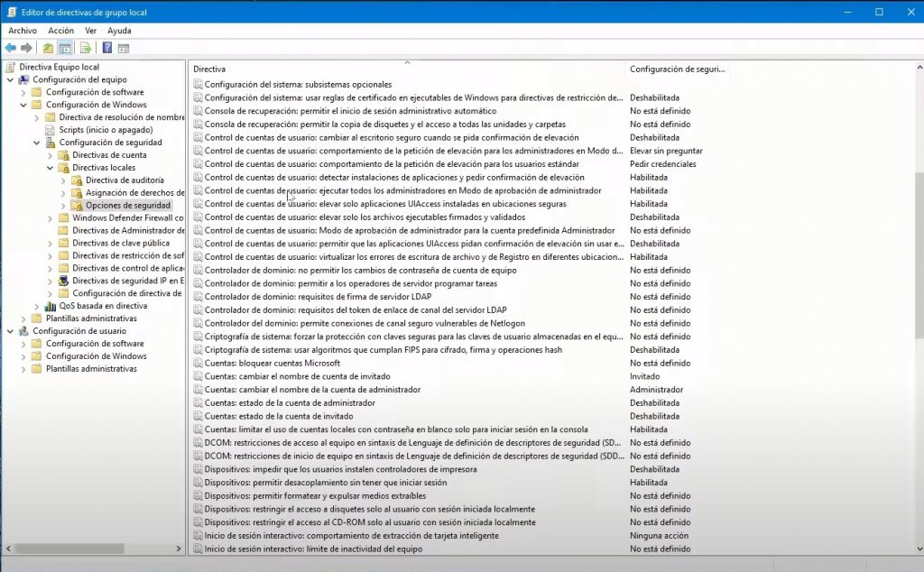Screen dimensions: 924x572
Task: Click the Up one level folder icon
Action: (48, 48)
